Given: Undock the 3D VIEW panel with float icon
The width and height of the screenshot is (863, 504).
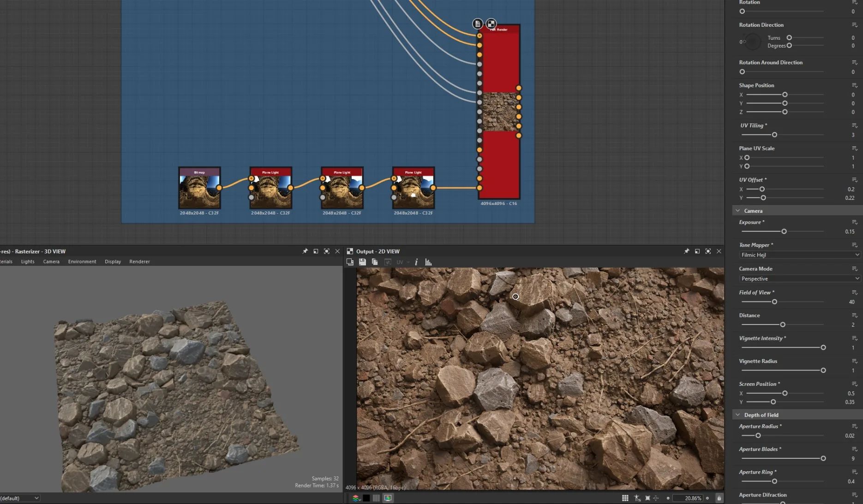Looking at the screenshot, I should tap(316, 251).
